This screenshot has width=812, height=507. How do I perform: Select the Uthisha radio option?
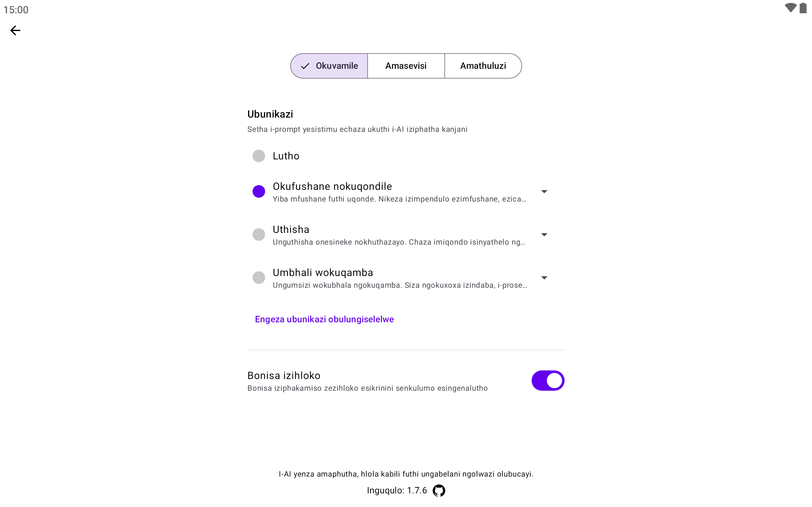click(259, 234)
